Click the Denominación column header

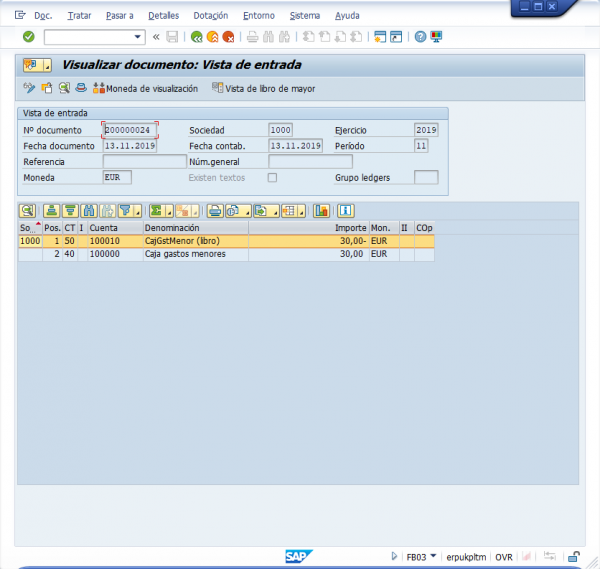[196, 228]
